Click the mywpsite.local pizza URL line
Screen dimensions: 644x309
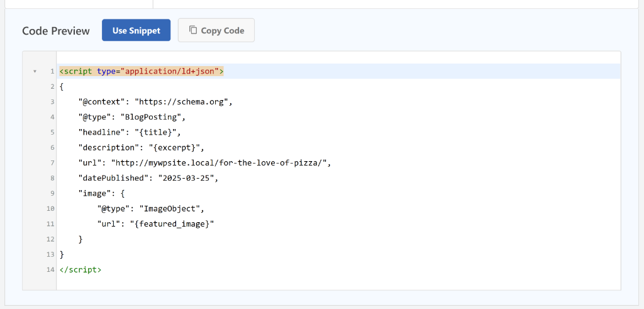click(x=204, y=163)
